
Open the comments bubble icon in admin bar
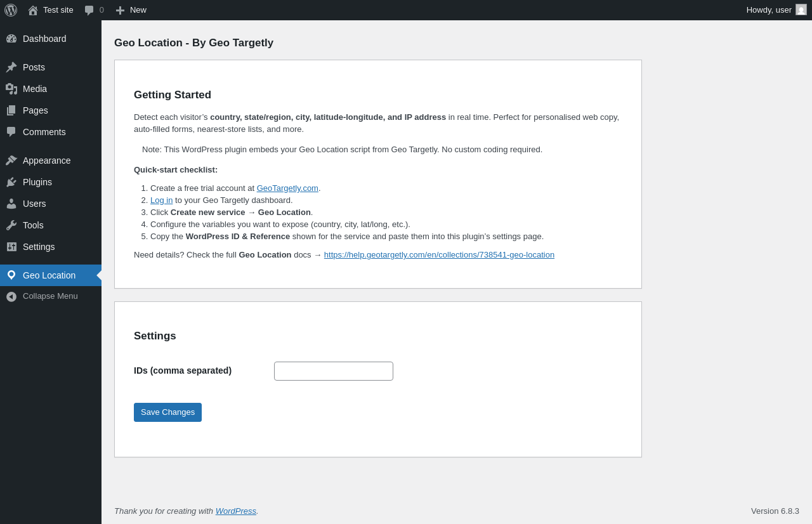point(89,10)
